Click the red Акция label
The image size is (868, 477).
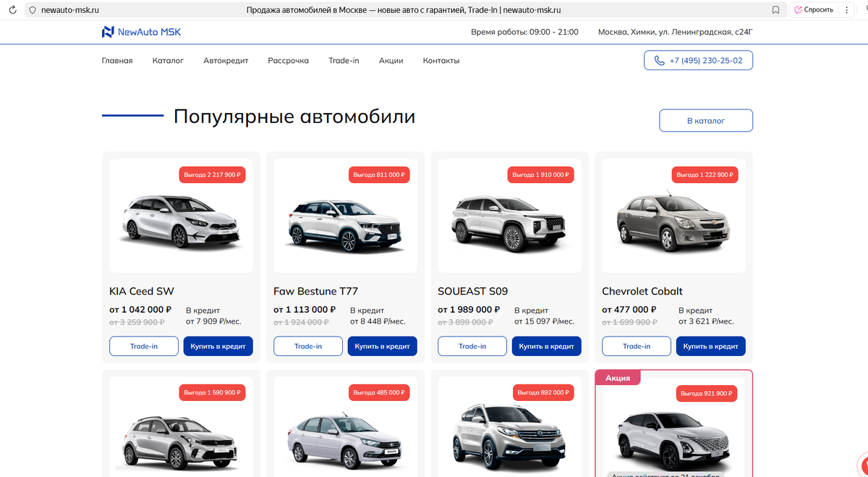(618, 378)
